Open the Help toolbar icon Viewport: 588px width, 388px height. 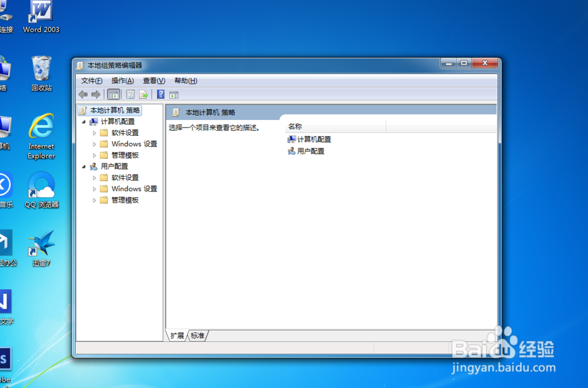161,95
